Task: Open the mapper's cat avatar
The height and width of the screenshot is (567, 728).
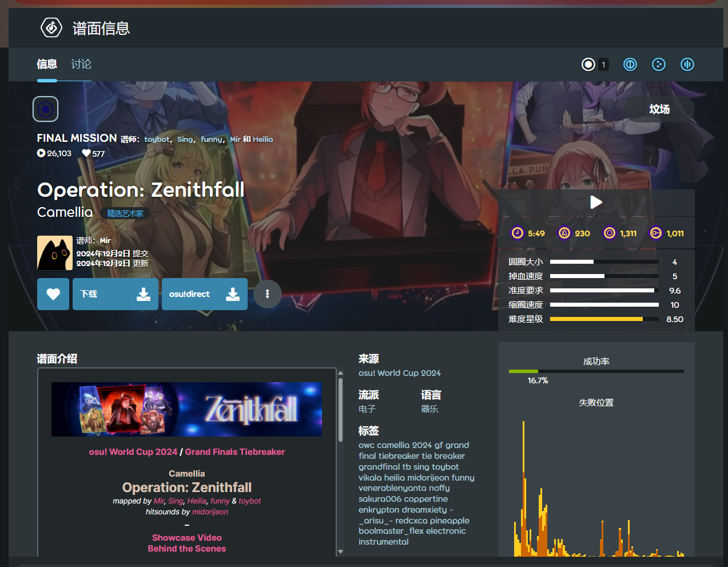Action: click(55, 253)
